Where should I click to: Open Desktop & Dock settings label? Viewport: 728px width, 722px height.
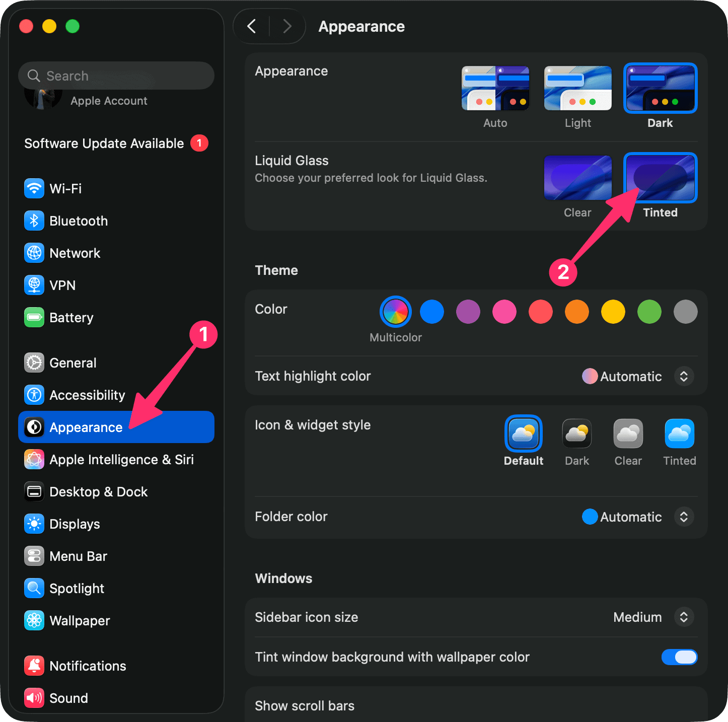tap(99, 492)
